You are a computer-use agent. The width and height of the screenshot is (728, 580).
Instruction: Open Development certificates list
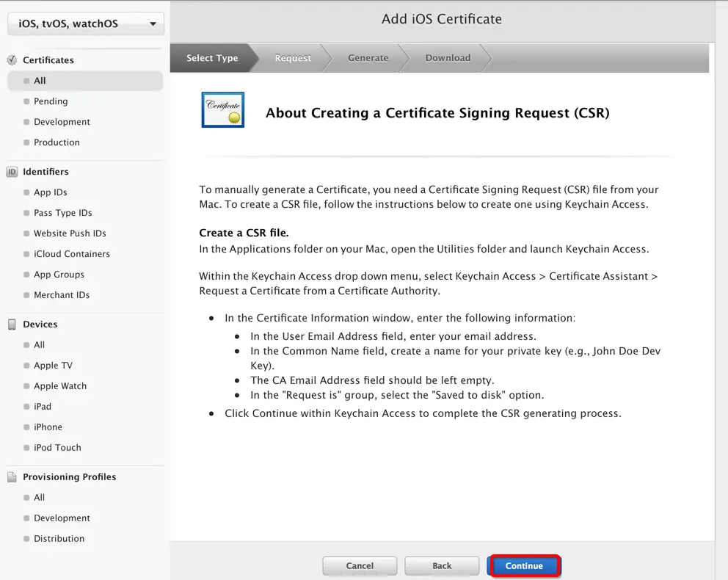pos(62,122)
